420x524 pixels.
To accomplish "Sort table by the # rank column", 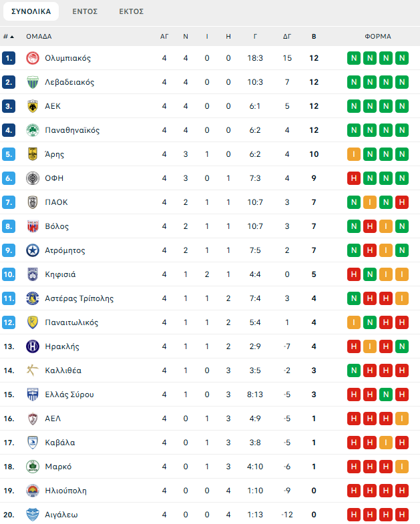I will [9, 37].
